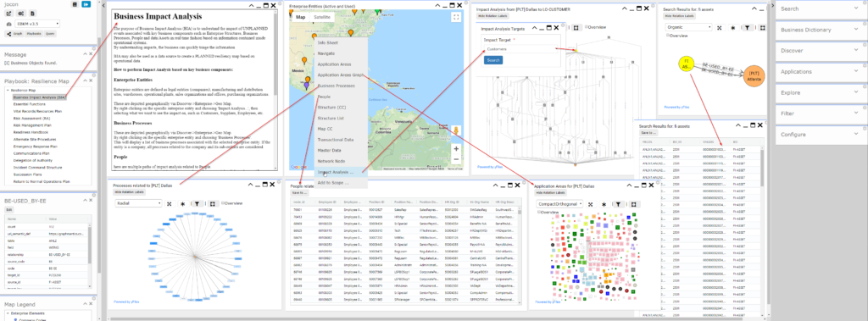Enable the Overview checkbox in Impact Analysis panel
Image resolution: width=868 pixels, height=321 pixels.
point(587,26)
